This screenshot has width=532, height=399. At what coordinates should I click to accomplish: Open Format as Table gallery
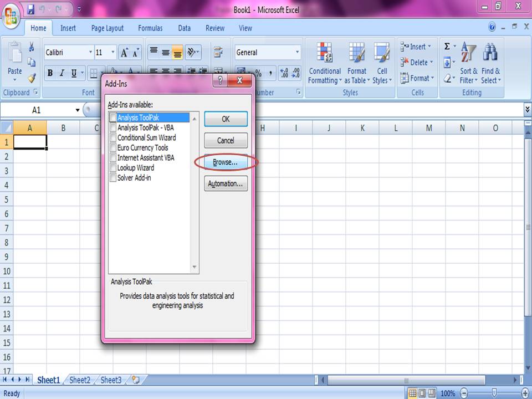[x=356, y=63]
